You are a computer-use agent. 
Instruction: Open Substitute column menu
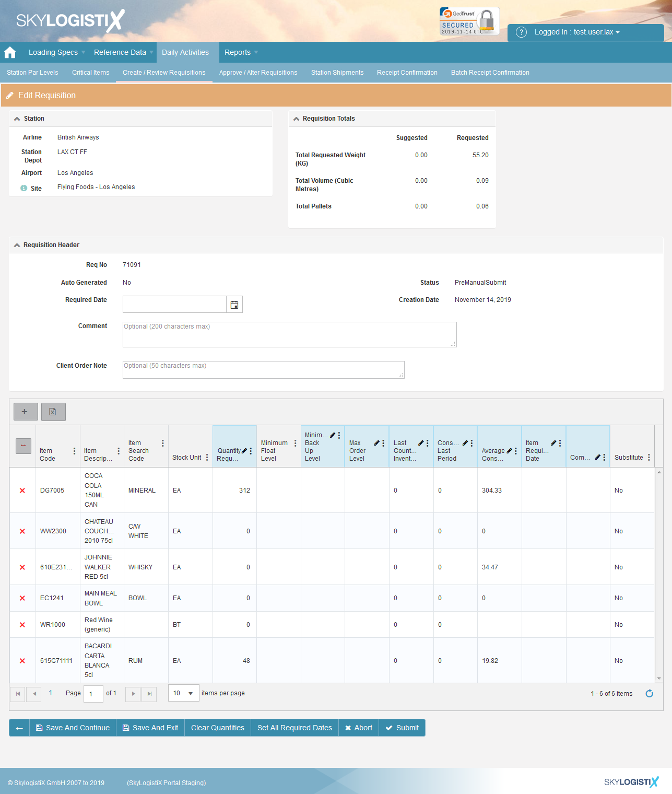(x=649, y=457)
